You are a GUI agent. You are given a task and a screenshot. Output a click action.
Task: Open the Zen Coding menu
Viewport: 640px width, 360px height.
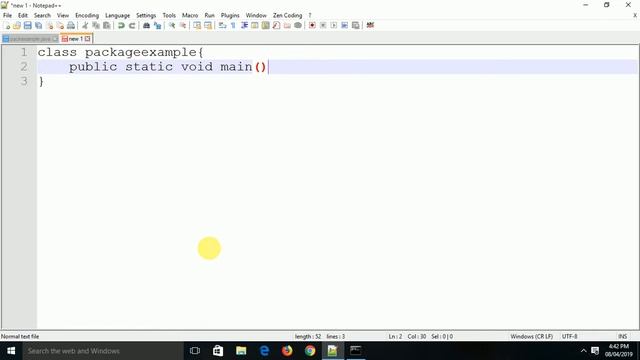point(287,15)
